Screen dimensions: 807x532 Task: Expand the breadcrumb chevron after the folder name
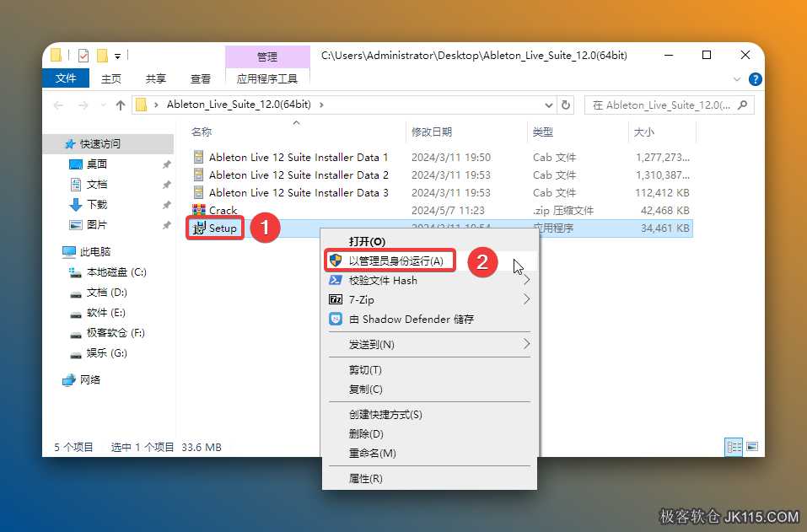coord(321,105)
